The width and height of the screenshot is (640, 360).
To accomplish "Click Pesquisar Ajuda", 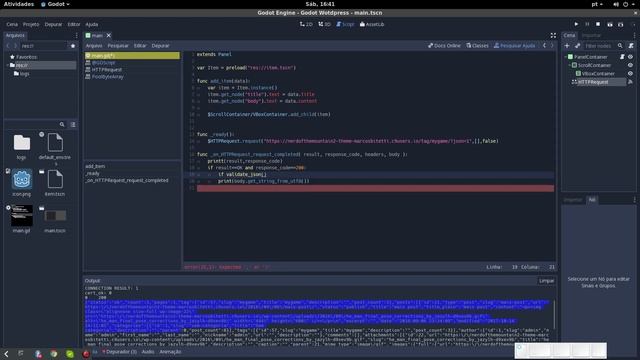I will pos(514,46).
